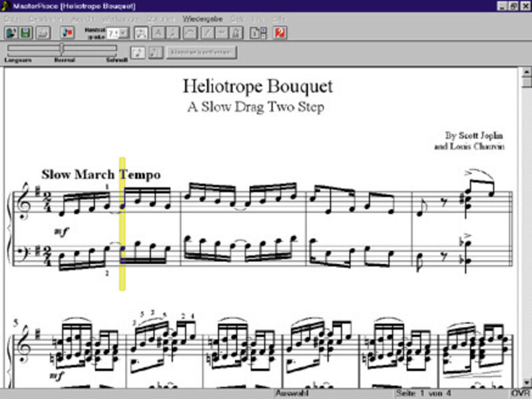Open the second menu in the menu bar
The width and height of the screenshot is (532, 399).
46,19
